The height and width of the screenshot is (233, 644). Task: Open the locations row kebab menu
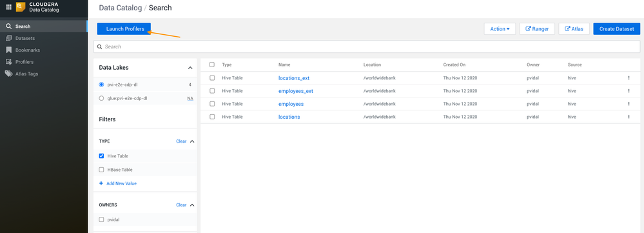click(629, 117)
